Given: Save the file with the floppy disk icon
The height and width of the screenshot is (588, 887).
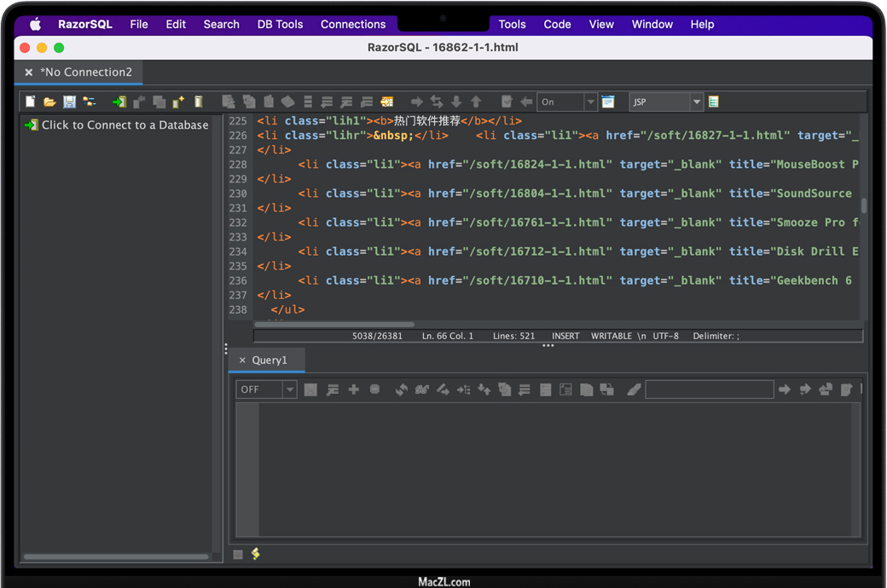Looking at the screenshot, I should 69,102.
